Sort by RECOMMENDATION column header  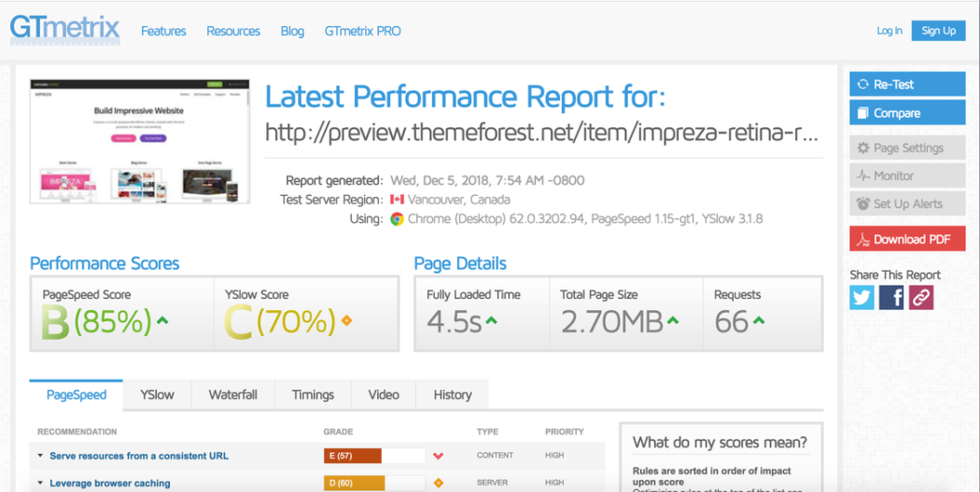[x=77, y=432]
